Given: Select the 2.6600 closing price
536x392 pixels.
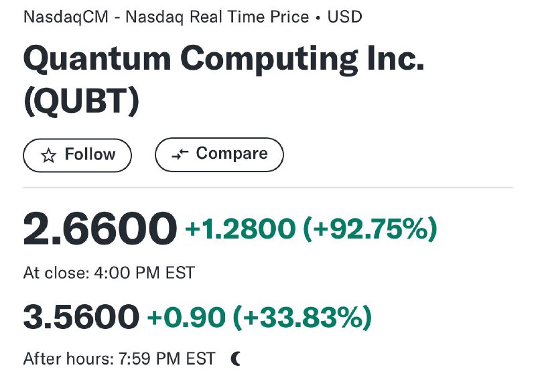Looking at the screenshot, I should pos(100,228).
